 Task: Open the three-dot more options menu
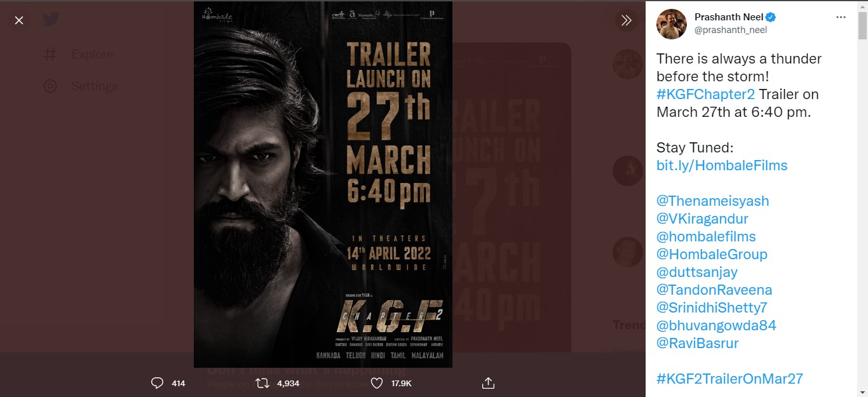(841, 18)
